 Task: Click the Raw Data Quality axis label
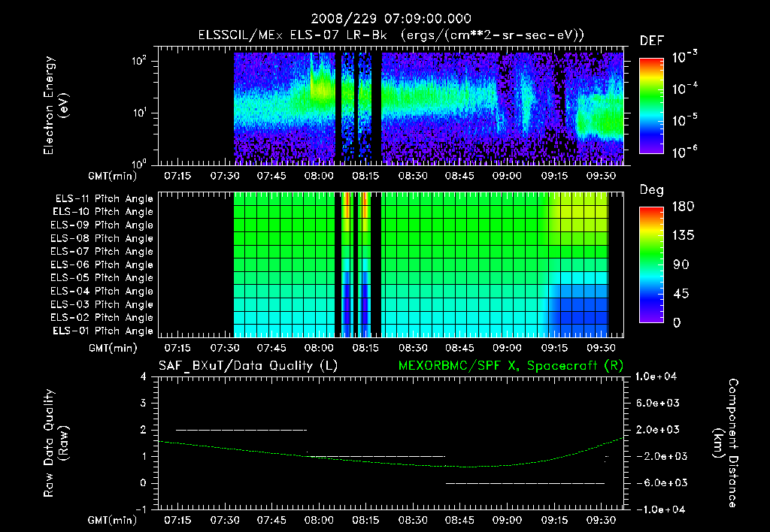point(56,443)
